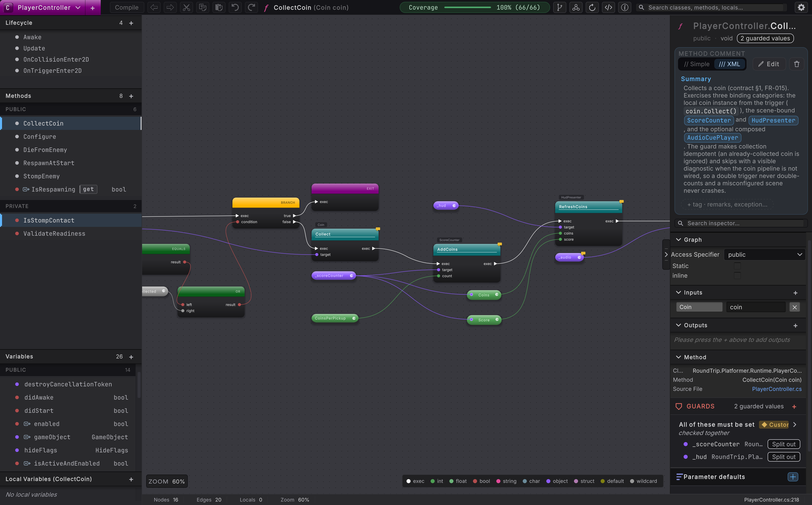Click the refresh icon in toolbar
The image size is (812, 505).
(592, 7)
